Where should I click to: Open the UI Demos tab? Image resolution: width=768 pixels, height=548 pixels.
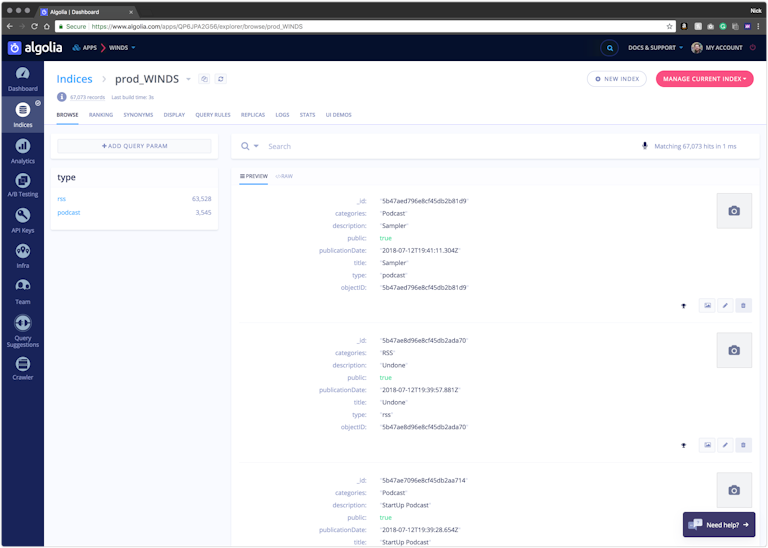coord(338,115)
